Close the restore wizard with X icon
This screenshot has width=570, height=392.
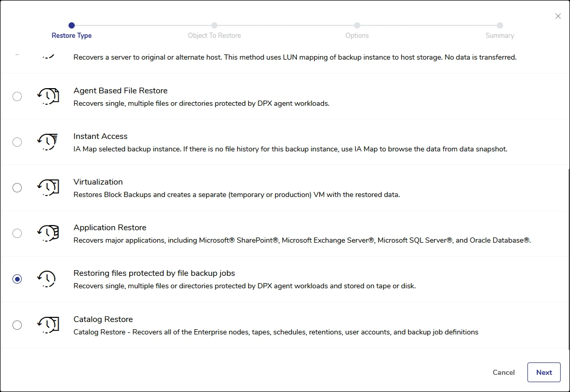(558, 16)
